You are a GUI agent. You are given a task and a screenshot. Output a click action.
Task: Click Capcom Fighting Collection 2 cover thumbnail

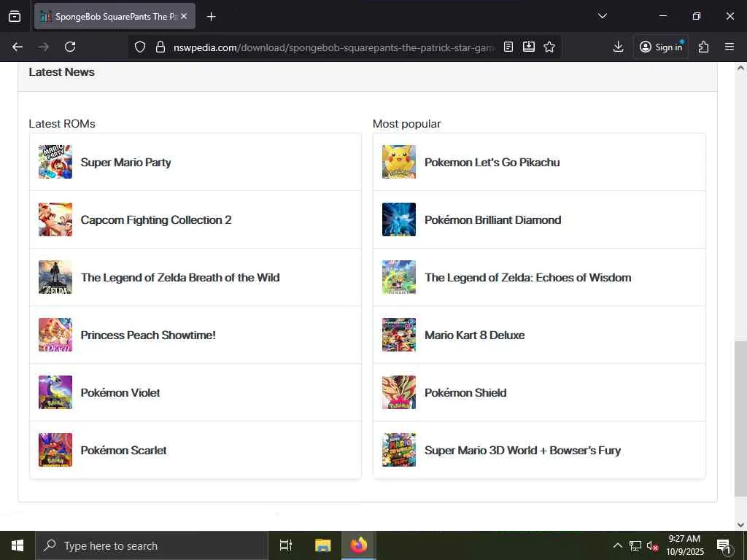point(55,219)
